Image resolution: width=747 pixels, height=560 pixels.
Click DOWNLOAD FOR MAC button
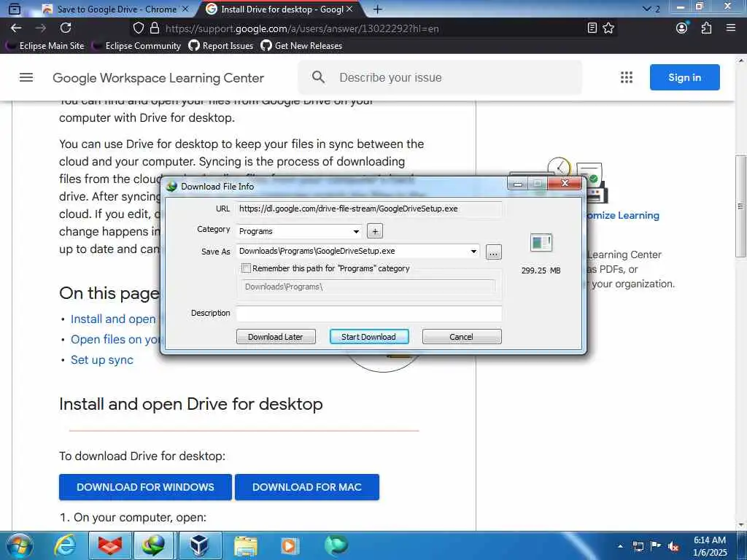coord(307,487)
